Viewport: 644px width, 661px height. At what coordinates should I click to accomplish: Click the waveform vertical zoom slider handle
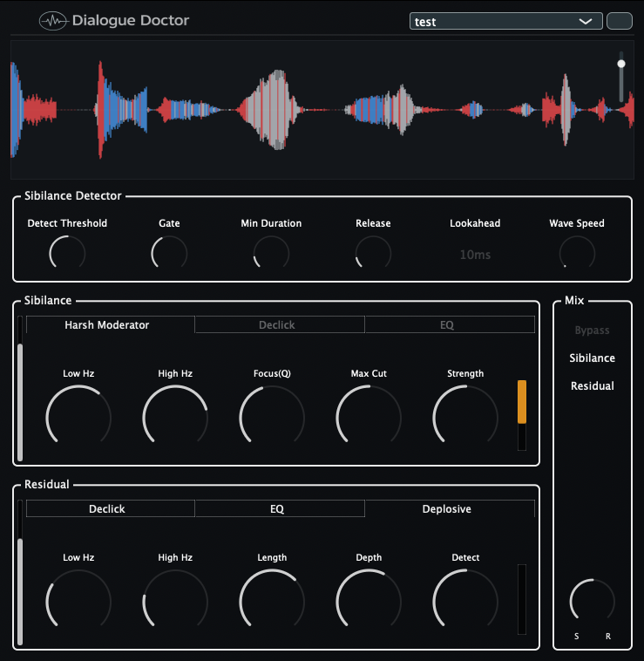(621, 64)
